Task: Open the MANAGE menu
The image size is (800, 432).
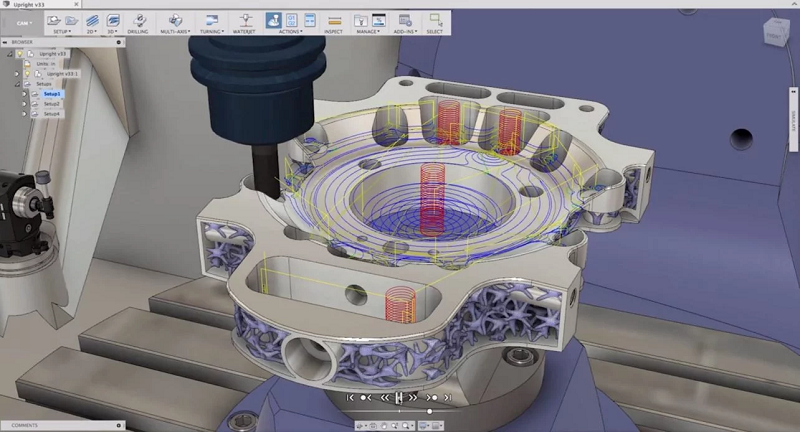Action: (368, 32)
